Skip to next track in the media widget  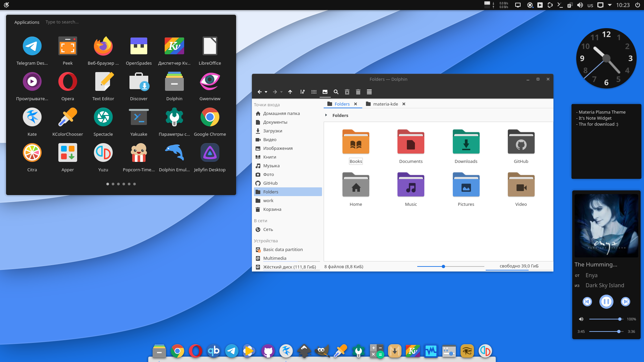pos(626,302)
